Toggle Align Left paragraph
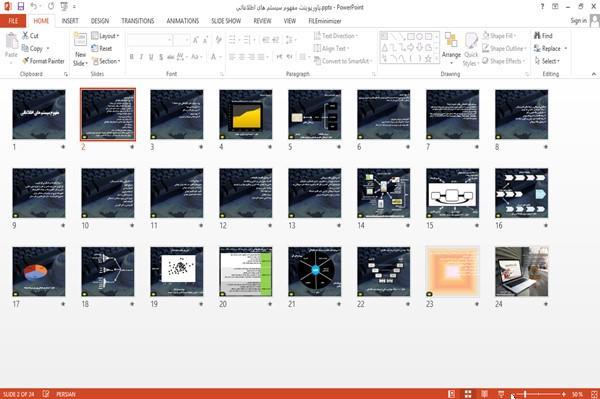600x399 pixels. pos(232,57)
